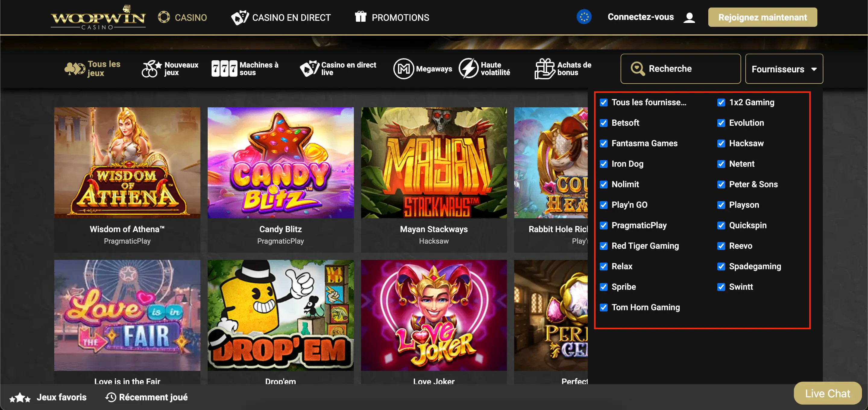Viewport: 868px width, 410px height.
Task: Toggle the Tom Horn Gaming checkbox
Action: (x=603, y=307)
